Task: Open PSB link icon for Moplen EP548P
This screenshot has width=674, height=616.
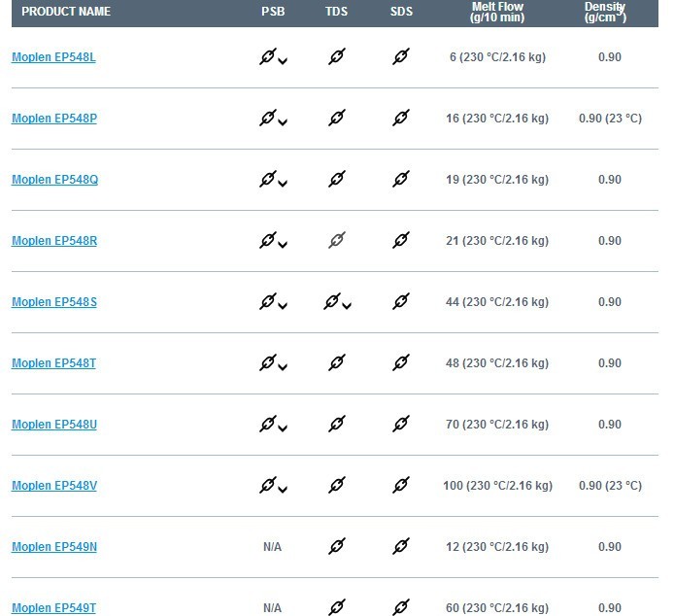Action: pyautogui.click(x=267, y=118)
